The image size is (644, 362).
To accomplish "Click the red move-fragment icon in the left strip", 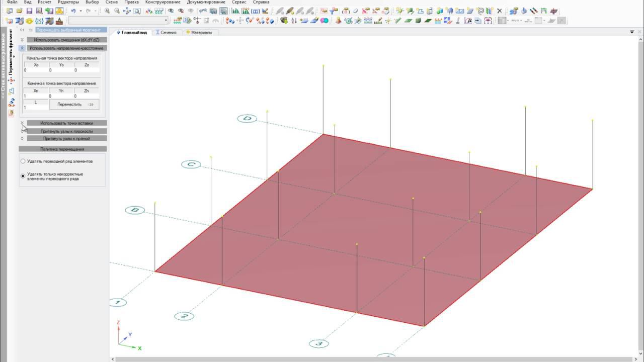I will pos(12,80).
